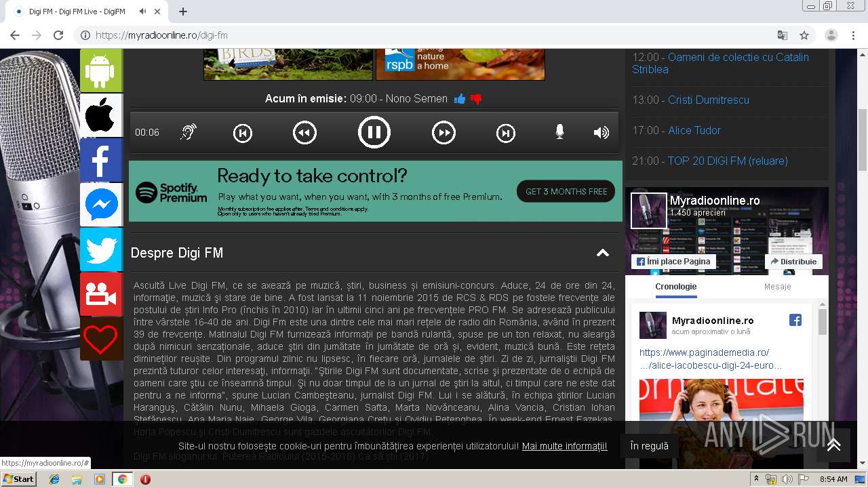Open the Android app link icon

pyautogui.click(x=101, y=70)
